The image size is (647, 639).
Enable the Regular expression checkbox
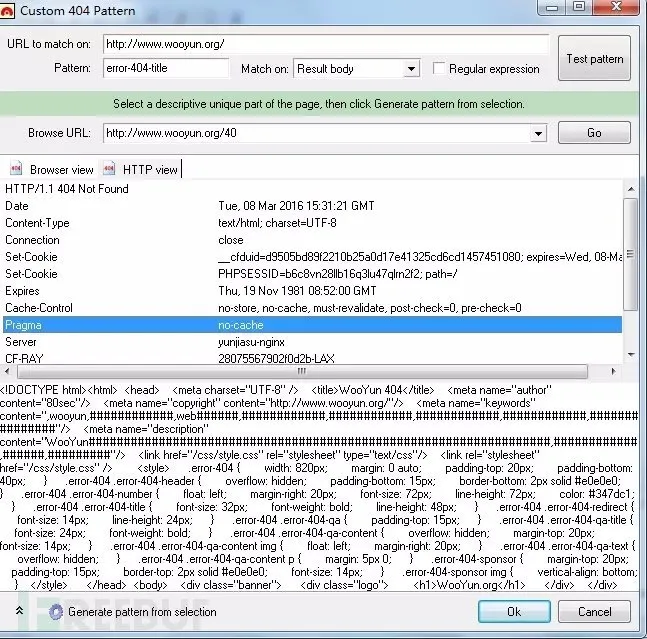point(439,68)
